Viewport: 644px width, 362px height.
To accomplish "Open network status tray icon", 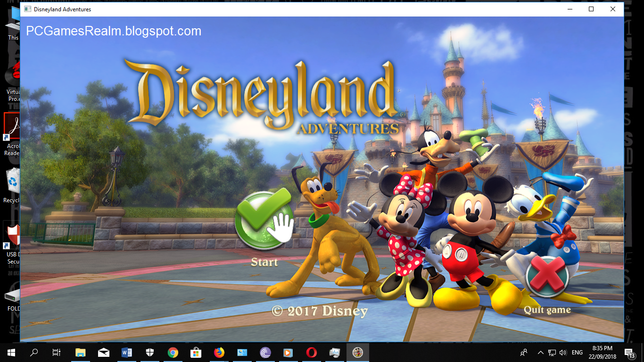I will coord(552,352).
